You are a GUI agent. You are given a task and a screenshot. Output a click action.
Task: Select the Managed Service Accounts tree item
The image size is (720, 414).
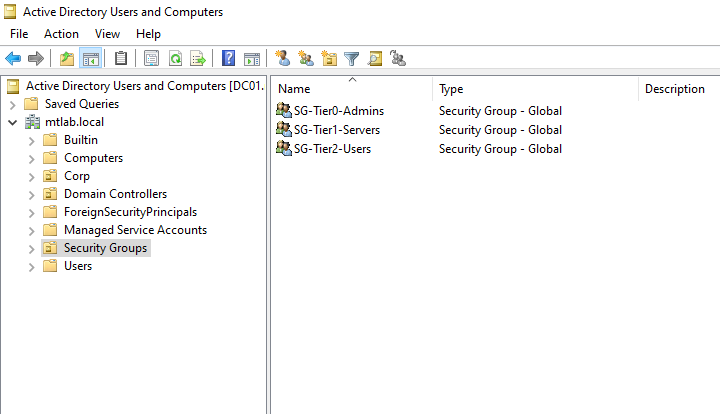point(135,229)
